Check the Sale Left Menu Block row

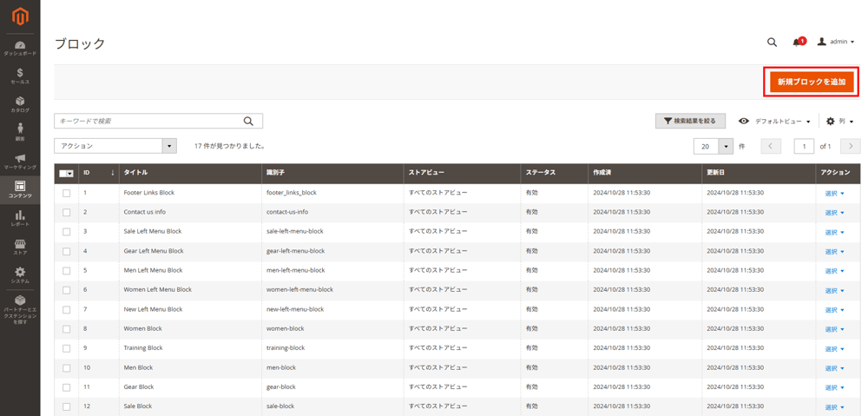67,232
